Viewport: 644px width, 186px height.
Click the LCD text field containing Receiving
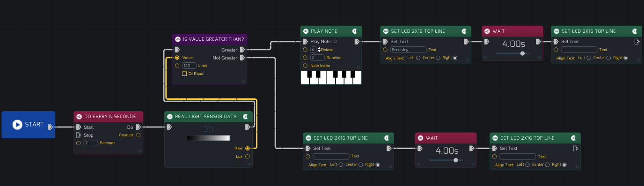pyautogui.click(x=408, y=50)
